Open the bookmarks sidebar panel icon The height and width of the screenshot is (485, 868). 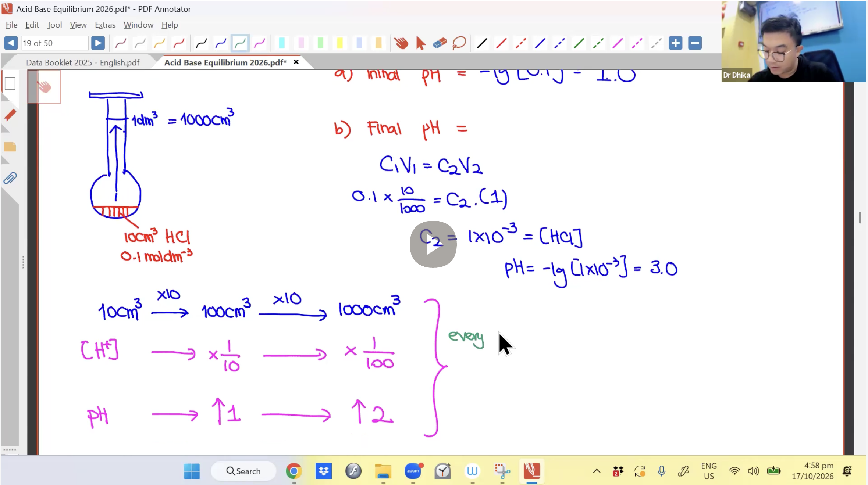(10, 147)
